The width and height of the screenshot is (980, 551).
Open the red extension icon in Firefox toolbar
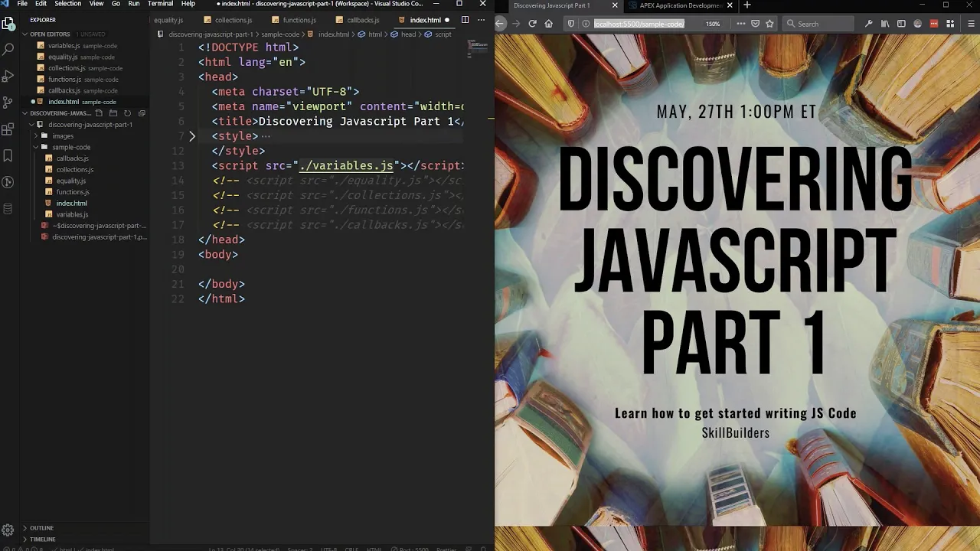(934, 24)
